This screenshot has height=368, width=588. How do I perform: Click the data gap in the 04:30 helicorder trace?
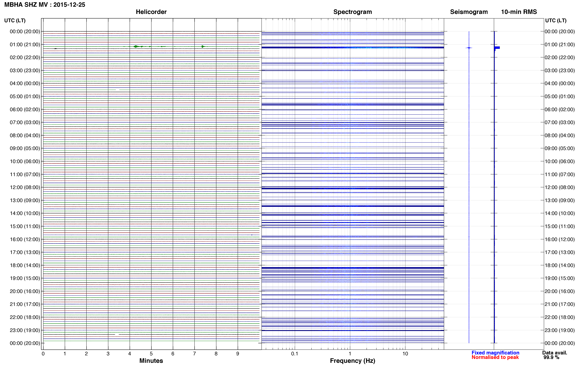point(117,90)
